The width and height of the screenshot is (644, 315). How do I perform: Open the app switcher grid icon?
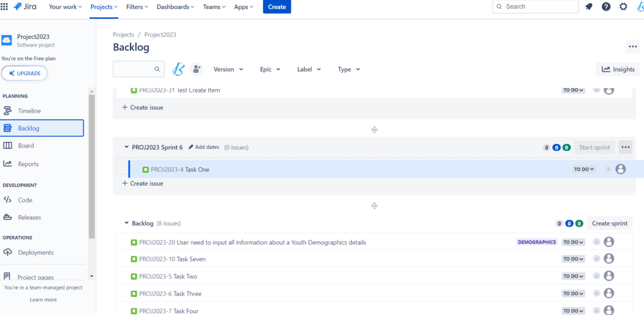pyautogui.click(x=4, y=7)
